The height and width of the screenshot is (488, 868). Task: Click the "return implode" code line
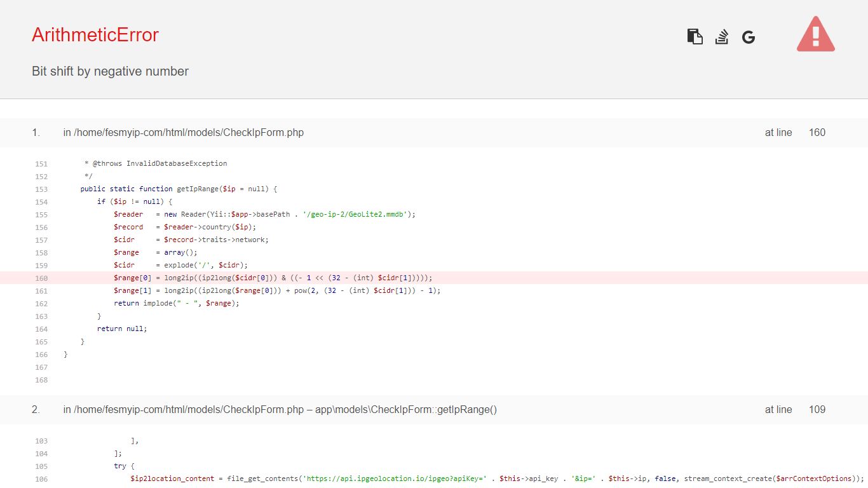[x=177, y=303]
